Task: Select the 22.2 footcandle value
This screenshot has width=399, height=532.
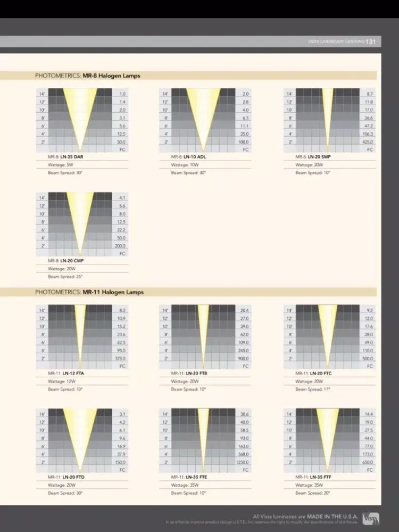Action: (121, 230)
